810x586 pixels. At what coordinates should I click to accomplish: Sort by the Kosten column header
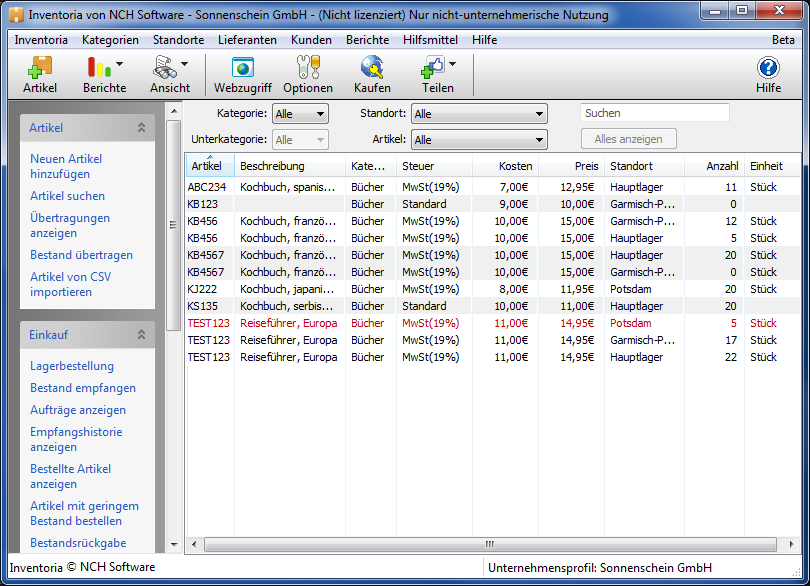coord(505,166)
